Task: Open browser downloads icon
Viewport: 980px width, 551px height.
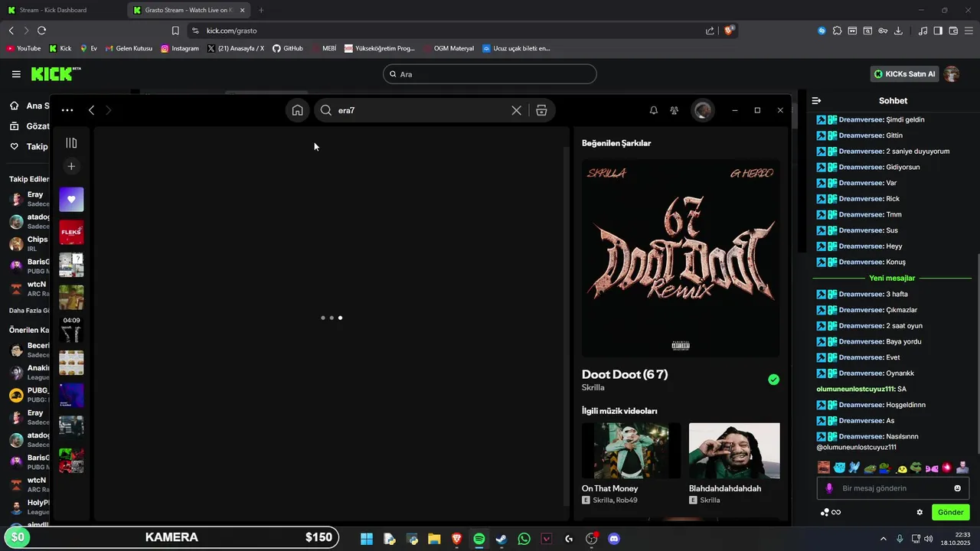Action: [898, 31]
